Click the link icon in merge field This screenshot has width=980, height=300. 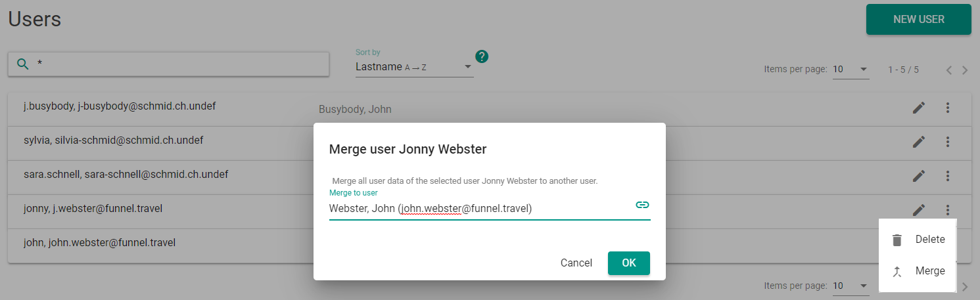coord(642,205)
